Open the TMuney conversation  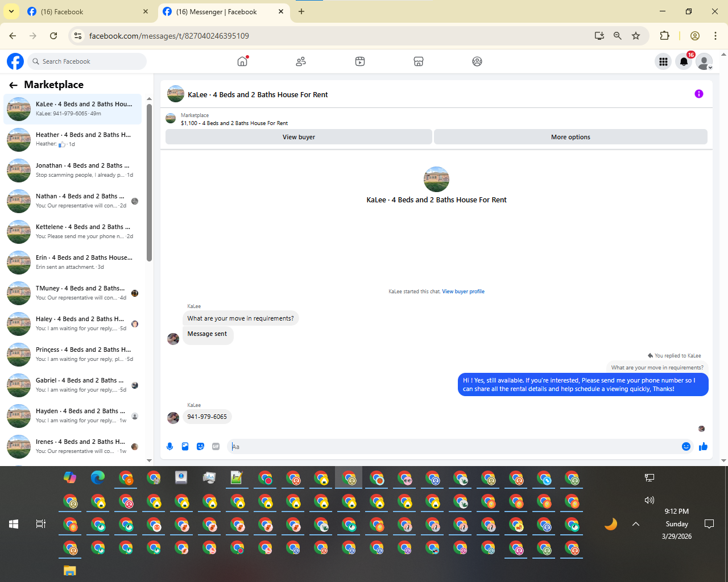coord(73,293)
